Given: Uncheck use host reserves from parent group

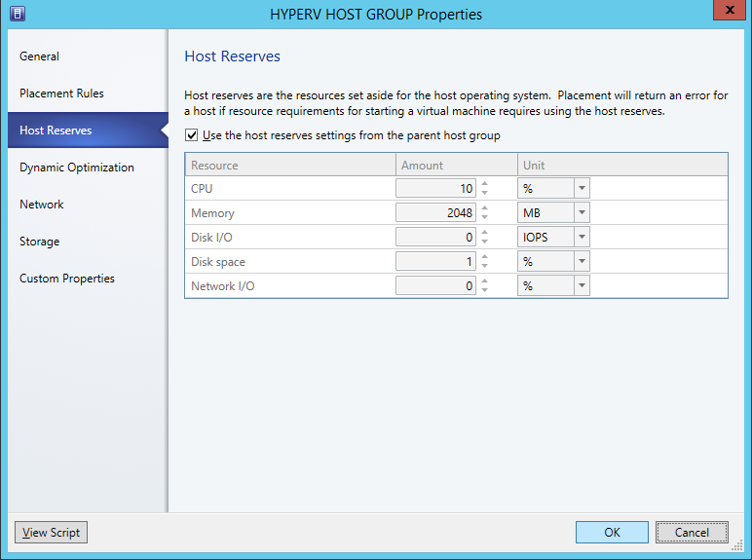Looking at the screenshot, I should tap(191, 135).
